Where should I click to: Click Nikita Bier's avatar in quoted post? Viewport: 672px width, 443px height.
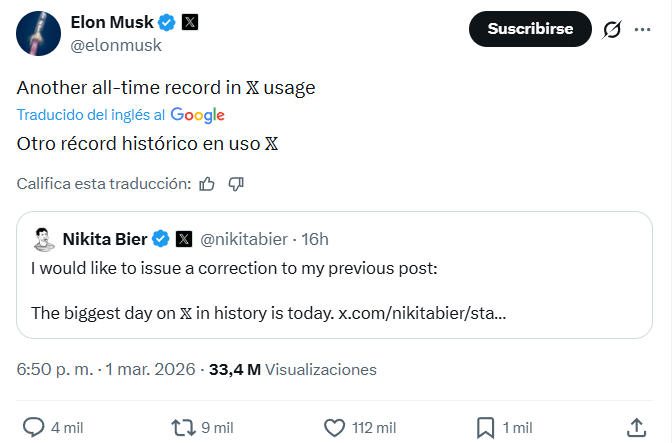(x=44, y=239)
